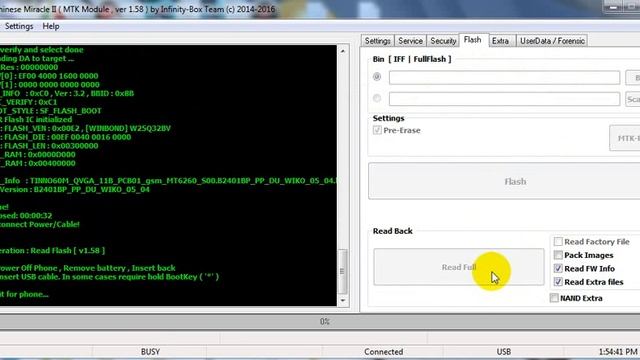The height and width of the screenshot is (360, 640).
Task: Click the browse button beside first Bin field
Action: [633, 78]
